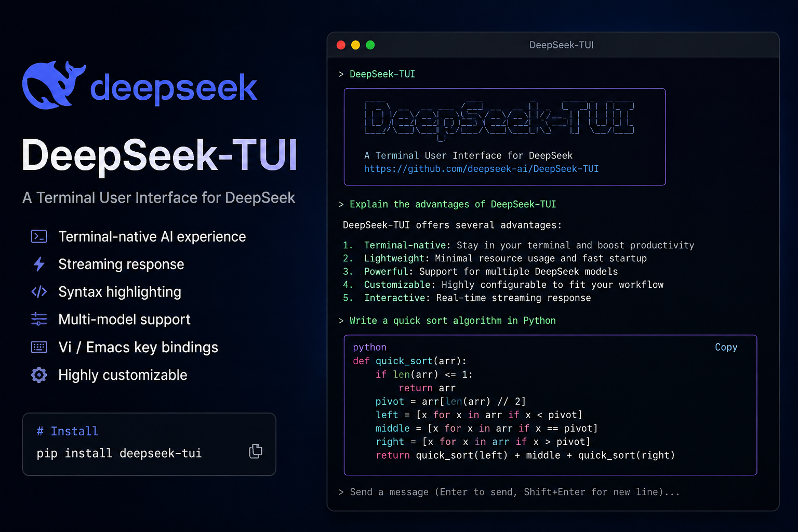
Task: Click the large DeepSeek-TUI heading
Action: point(159,155)
